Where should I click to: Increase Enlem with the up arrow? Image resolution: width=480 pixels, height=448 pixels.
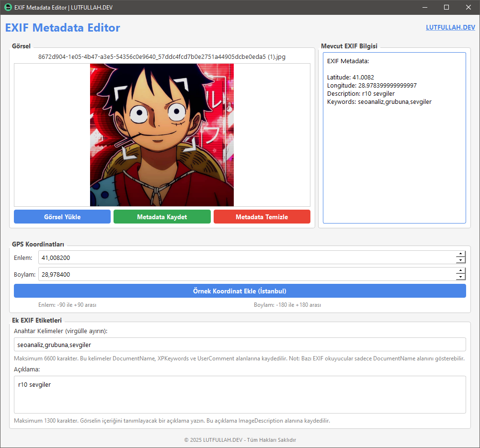(x=460, y=254)
